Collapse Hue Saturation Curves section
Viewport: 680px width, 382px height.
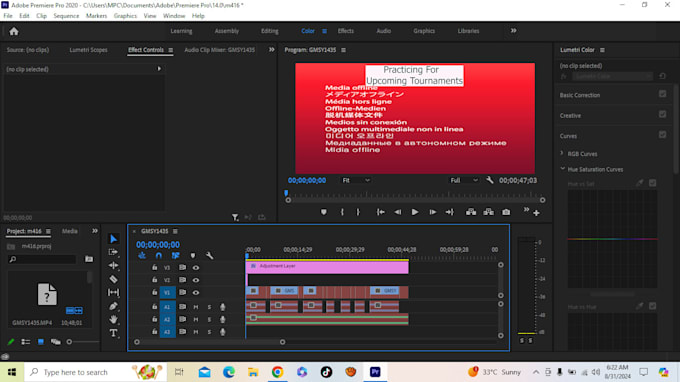(562, 169)
